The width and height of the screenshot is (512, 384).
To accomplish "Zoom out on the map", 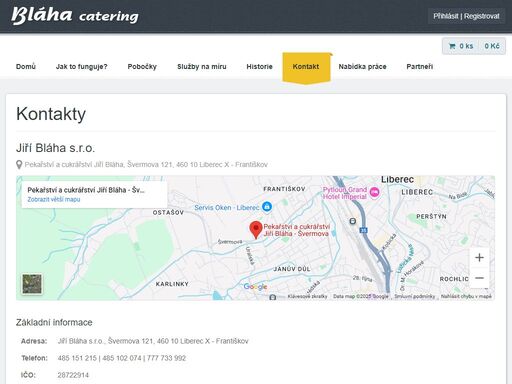I will click(x=479, y=278).
